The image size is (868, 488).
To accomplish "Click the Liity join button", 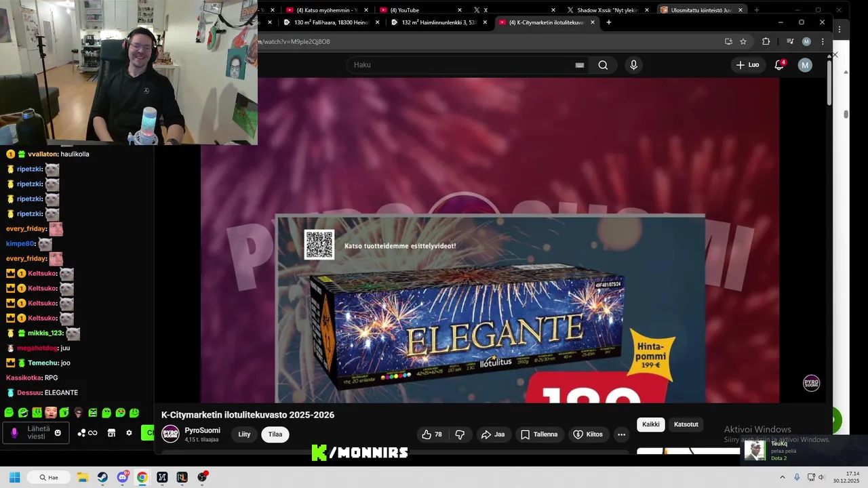I will click(x=244, y=434).
